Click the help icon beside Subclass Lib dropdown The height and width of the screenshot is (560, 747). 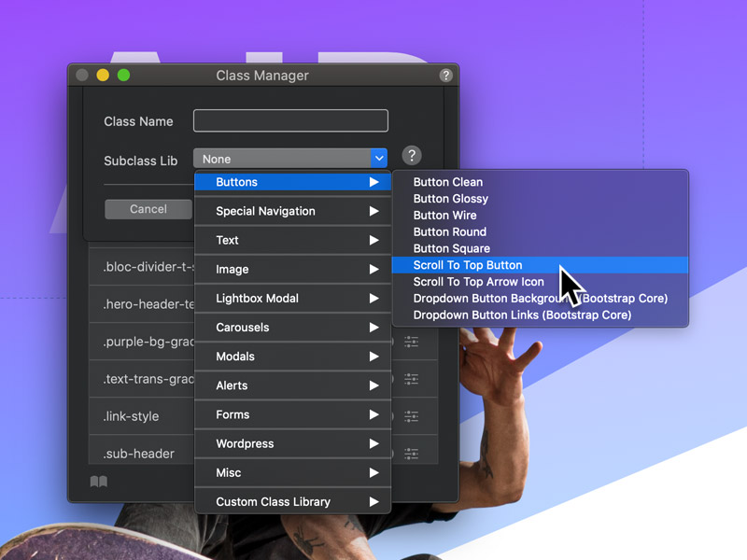point(412,157)
